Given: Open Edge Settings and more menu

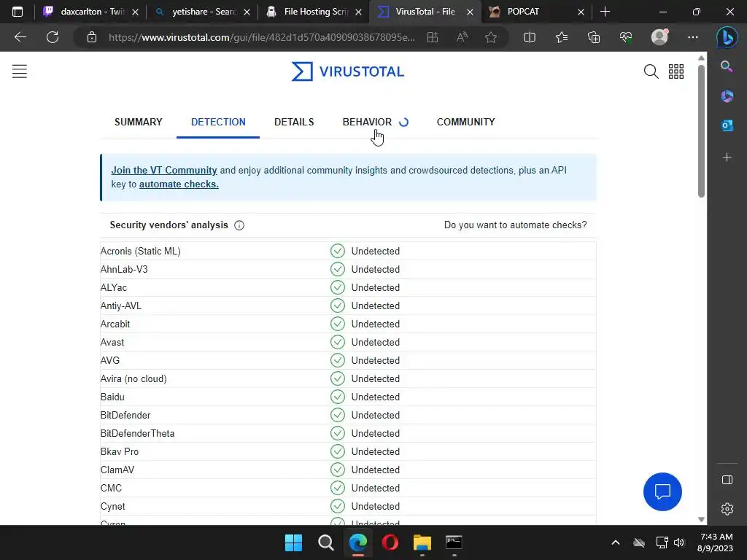Looking at the screenshot, I should (x=693, y=37).
